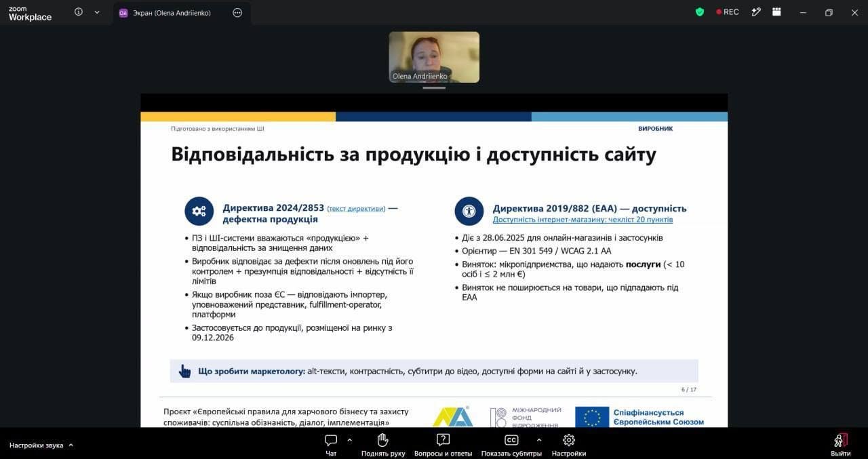Open Настройки звука audio settings
The image size is (868, 459).
click(x=37, y=445)
